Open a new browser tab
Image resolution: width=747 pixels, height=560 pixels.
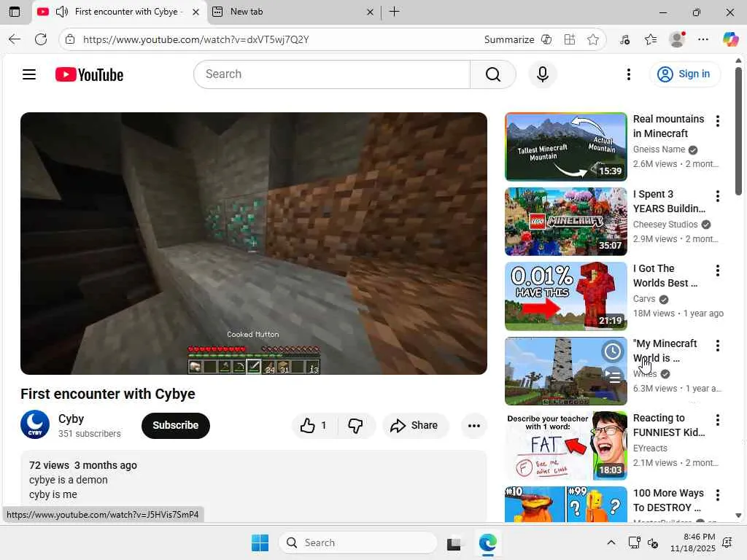395,12
